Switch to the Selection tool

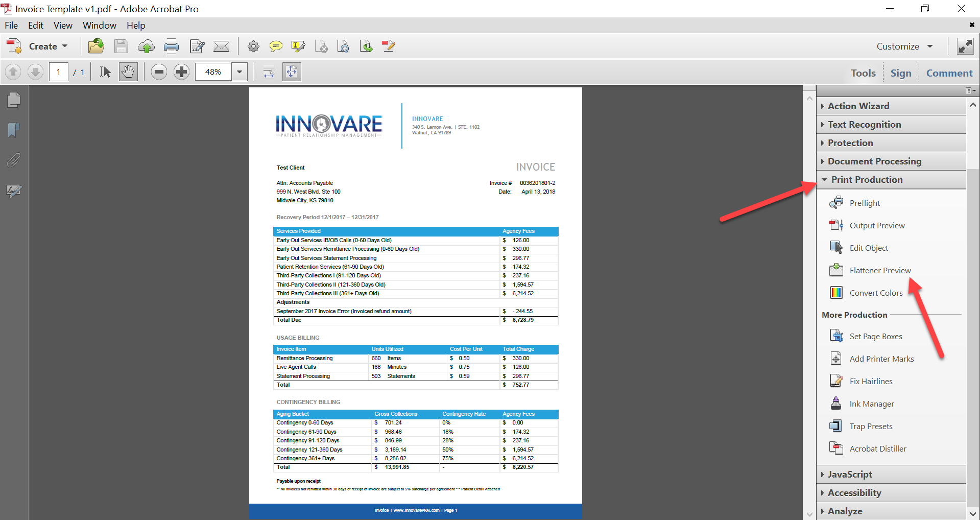pyautogui.click(x=105, y=72)
